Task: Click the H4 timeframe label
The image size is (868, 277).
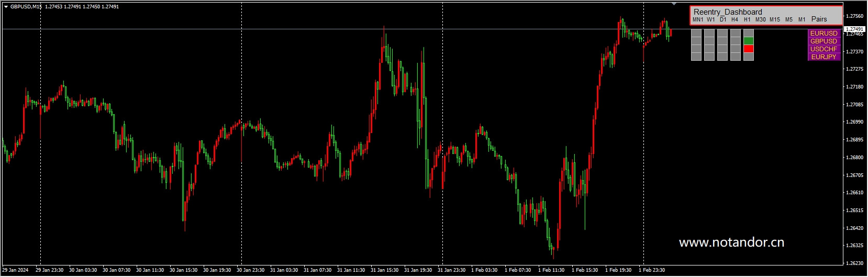Action: pos(735,19)
